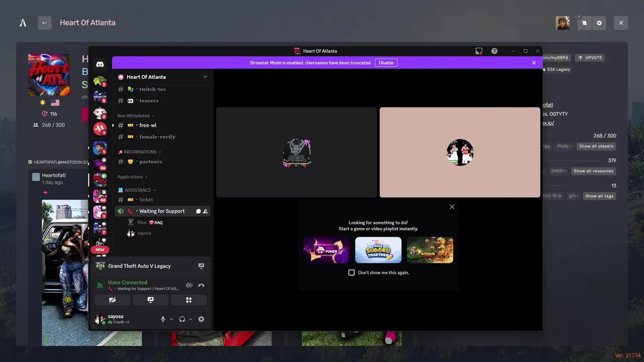This screenshot has width=644, height=362.
Task: Open the activities launcher button
Action: [189, 300]
